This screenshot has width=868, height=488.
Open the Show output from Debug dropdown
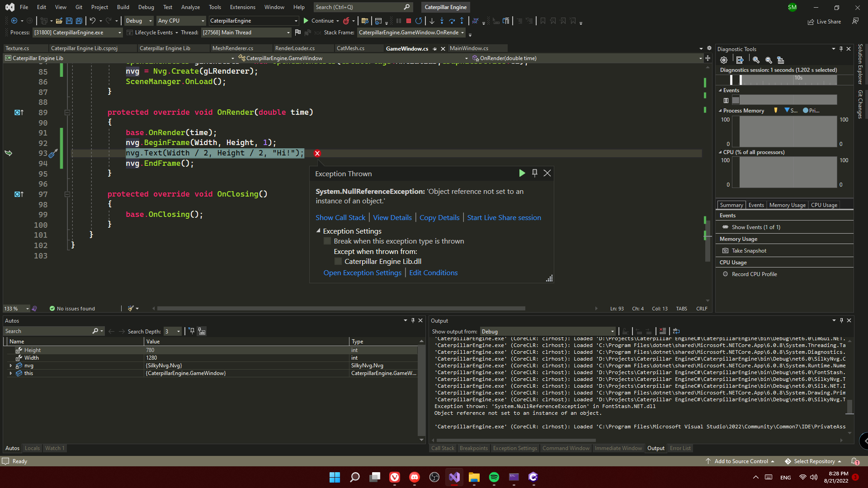(612, 331)
